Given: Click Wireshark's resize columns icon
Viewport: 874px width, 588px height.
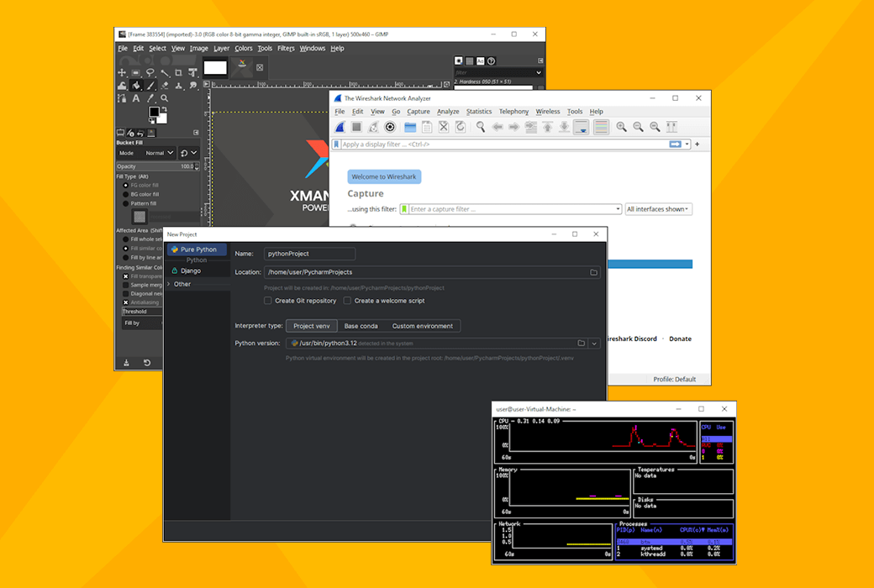Looking at the screenshot, I should 671,127.
